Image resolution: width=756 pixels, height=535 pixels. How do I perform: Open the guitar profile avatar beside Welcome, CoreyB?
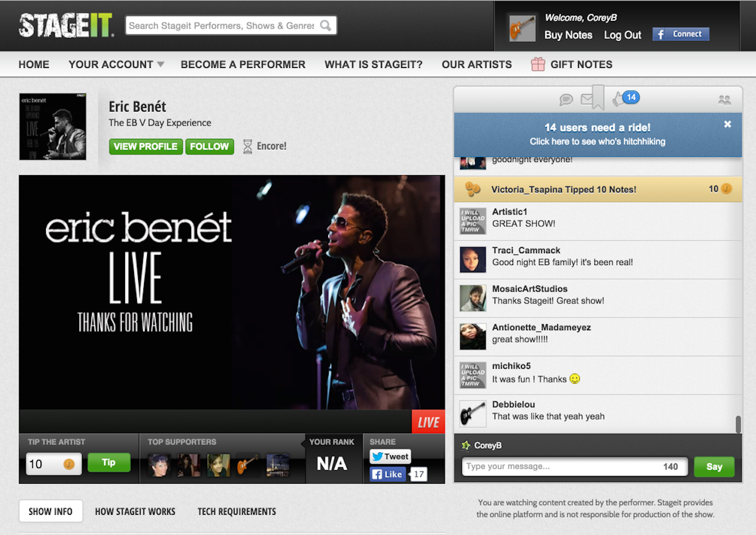coord(523,28)
